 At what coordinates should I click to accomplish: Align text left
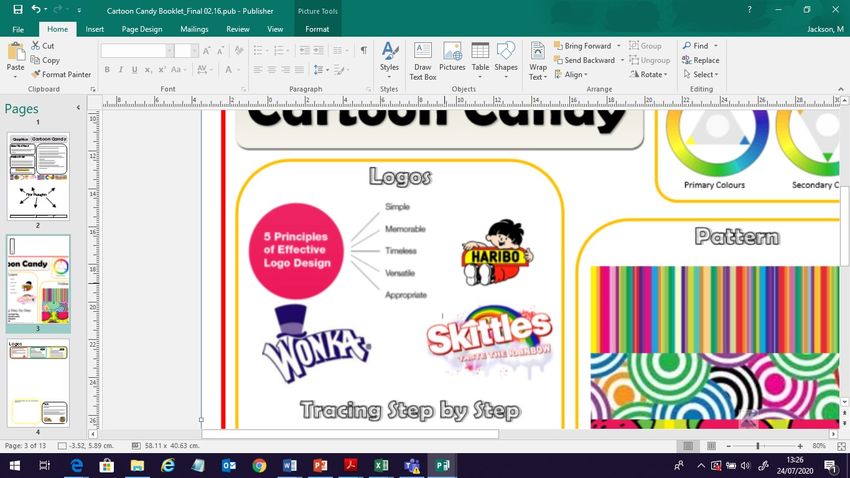click(258, 69)
